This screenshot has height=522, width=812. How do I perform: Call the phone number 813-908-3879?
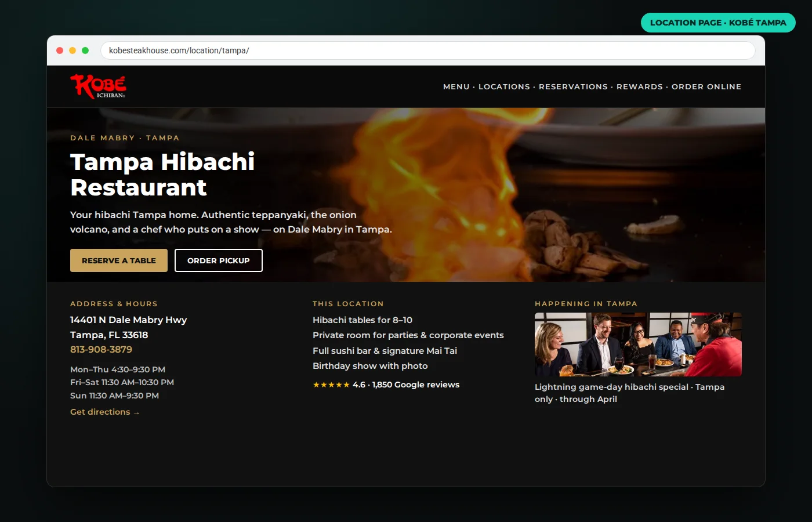point(101,349)
